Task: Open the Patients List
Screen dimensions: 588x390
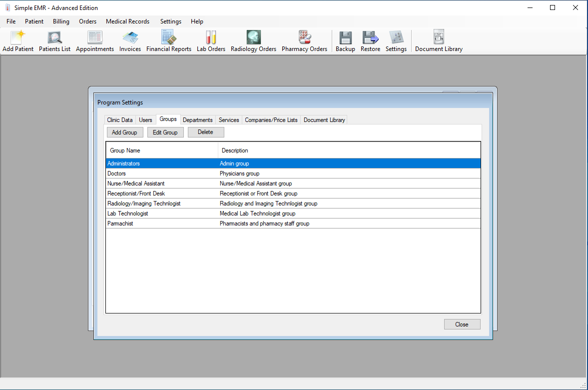Action: [54, 40]
